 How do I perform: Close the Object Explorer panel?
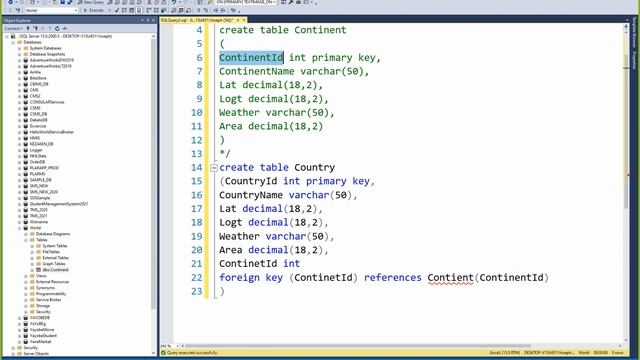click(x=153, y=20)
